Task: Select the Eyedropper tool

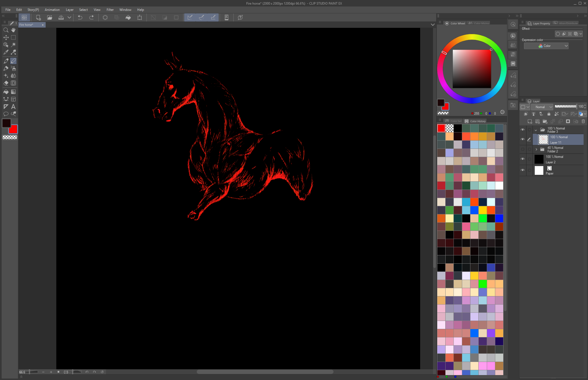Action: (6, 52)
